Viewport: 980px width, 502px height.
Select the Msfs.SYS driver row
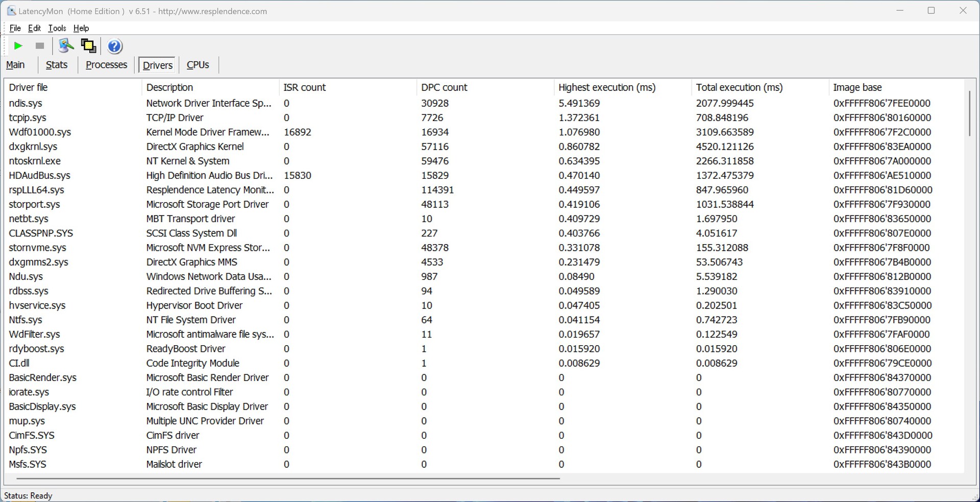[484, 464]
